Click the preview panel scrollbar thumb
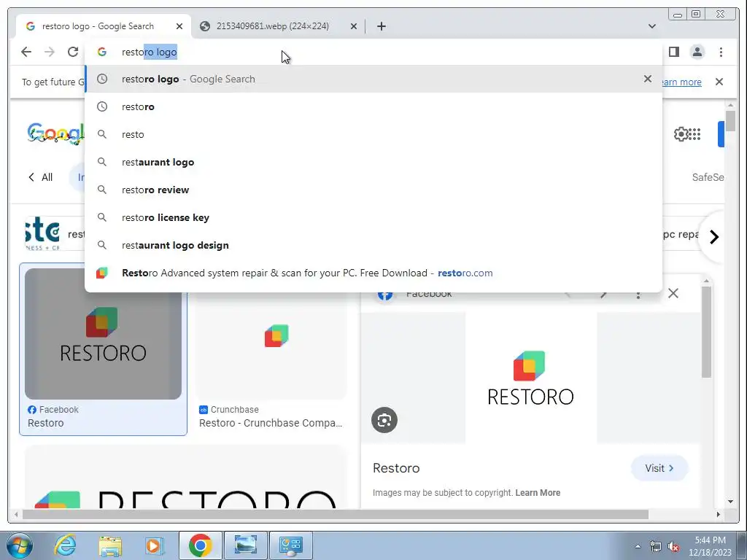 pyautogui.click(x=706, y=332)
